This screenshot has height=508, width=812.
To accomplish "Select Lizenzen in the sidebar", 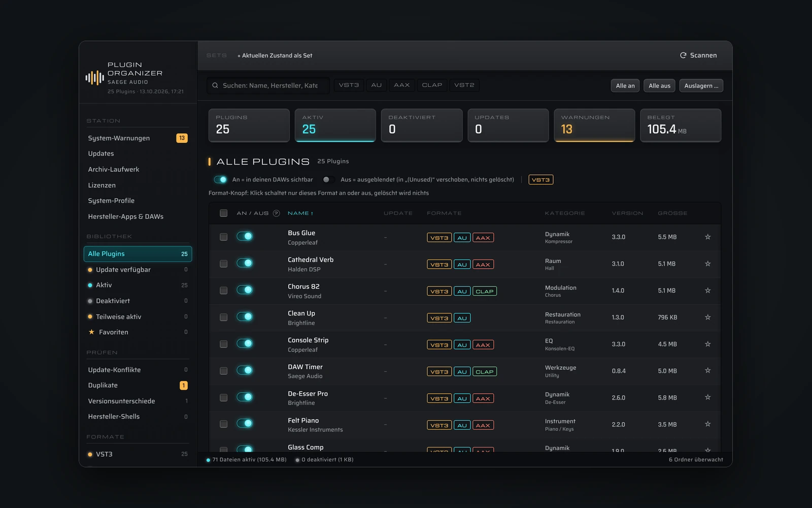I will [x=138, y=185].
